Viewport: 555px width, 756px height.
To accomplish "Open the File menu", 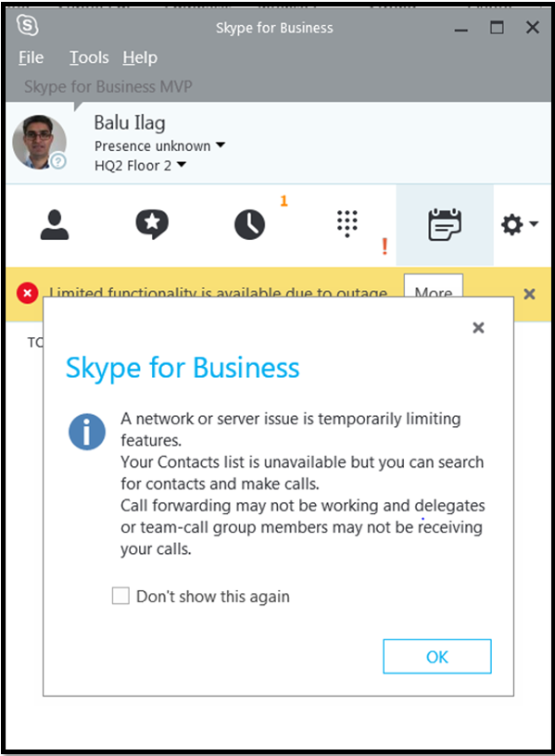I will (32, 57).
